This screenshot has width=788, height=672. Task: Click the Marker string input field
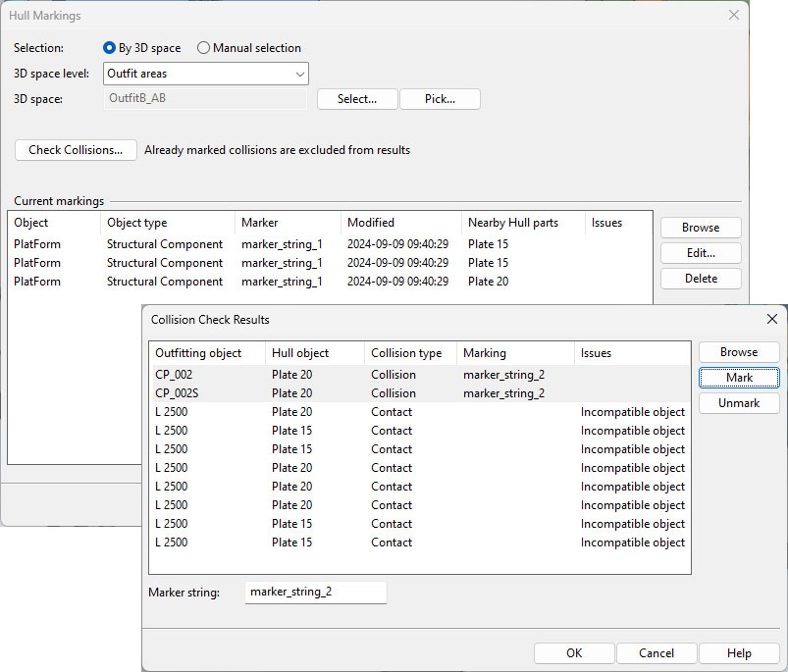(x=315, y=593)
